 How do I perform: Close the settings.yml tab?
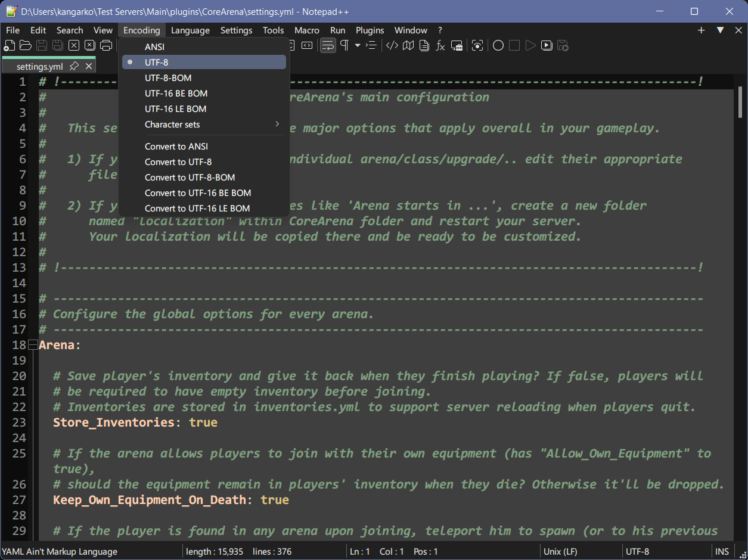[89, 66]
